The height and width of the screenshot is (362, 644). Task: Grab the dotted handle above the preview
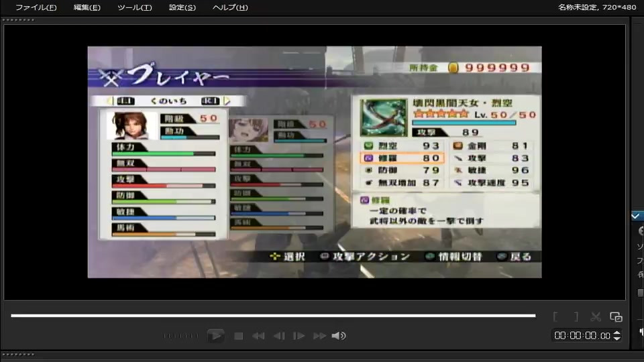click(18, 20)
